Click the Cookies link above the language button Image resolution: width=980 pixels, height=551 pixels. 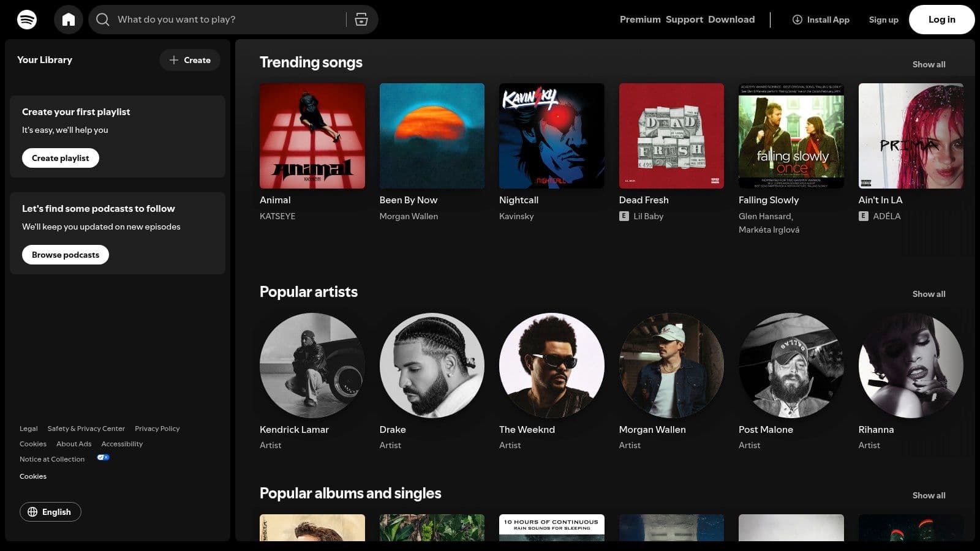[33, 476]
